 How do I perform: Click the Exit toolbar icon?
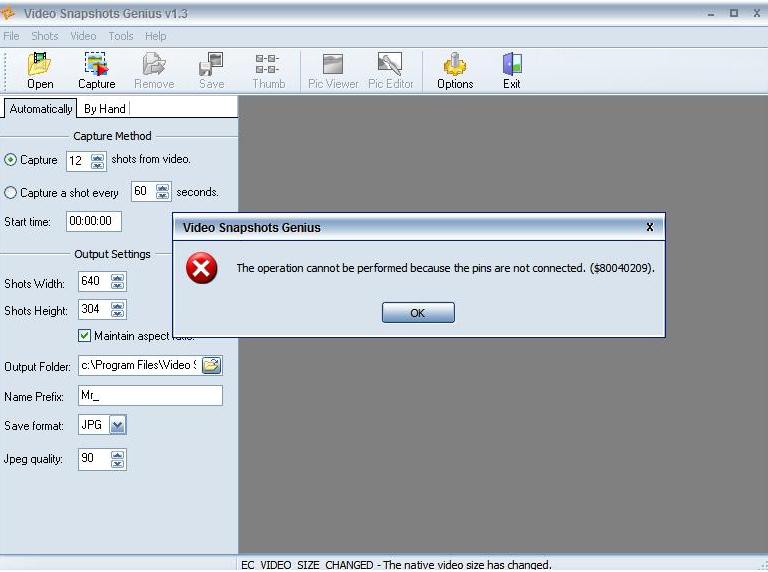[x=512, y=71]
